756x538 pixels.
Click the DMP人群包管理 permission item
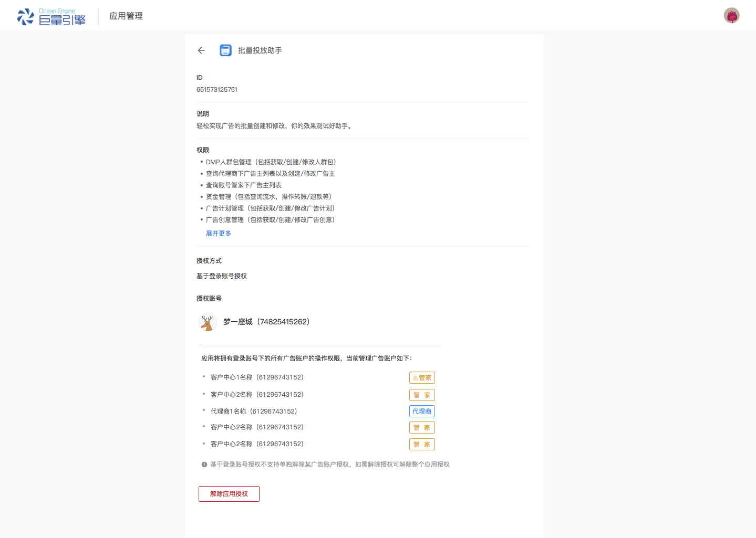[x=271, y=162]
